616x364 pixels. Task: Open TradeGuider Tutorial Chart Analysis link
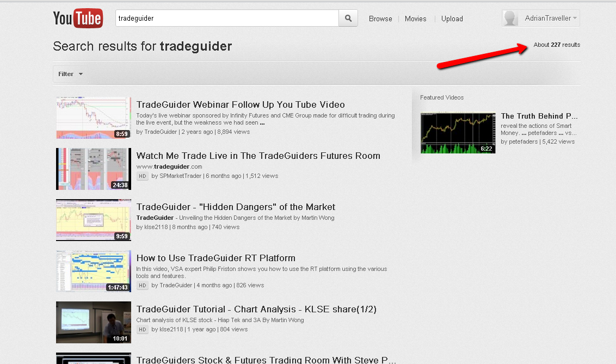256,310
